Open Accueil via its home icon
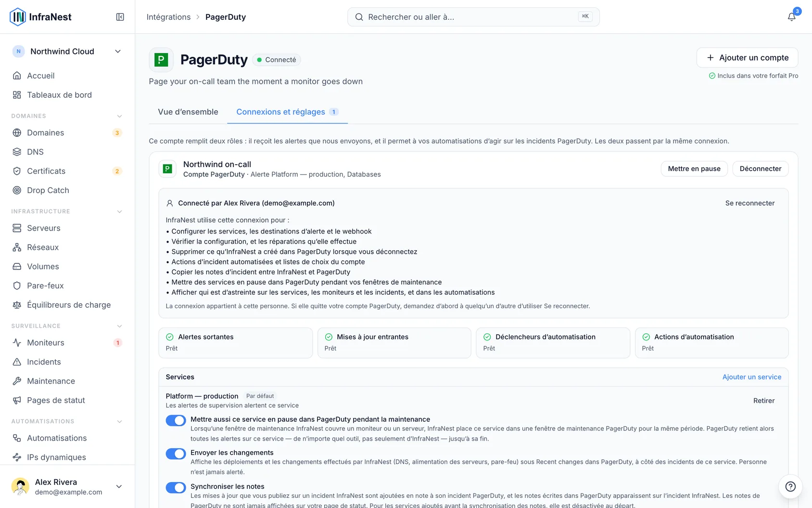Viewport: 812px width, 508px height. click(x=17, y=76)
